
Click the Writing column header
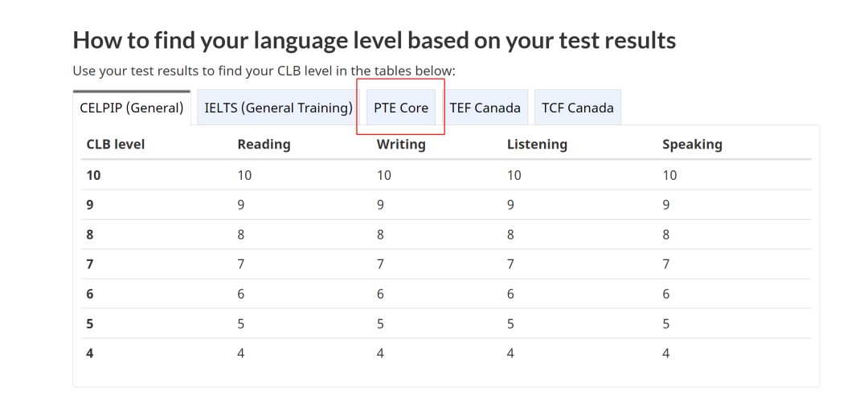tap(401, 145)
